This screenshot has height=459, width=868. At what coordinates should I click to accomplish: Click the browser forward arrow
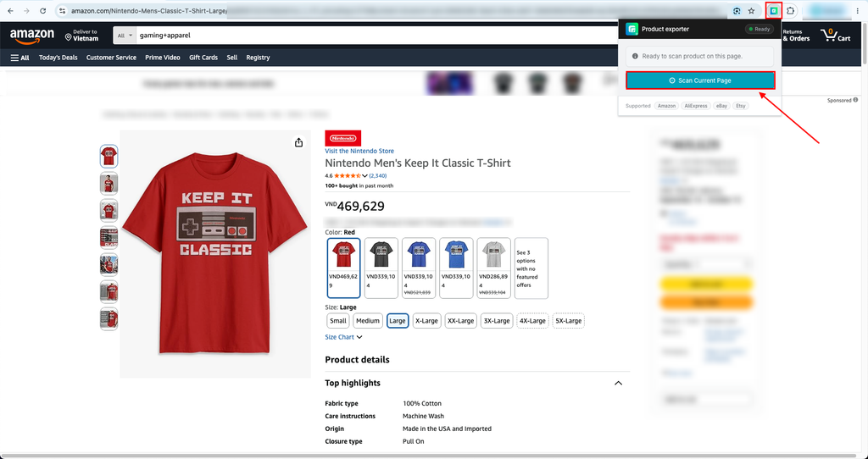pyautogui.click(x=26, y=11)
